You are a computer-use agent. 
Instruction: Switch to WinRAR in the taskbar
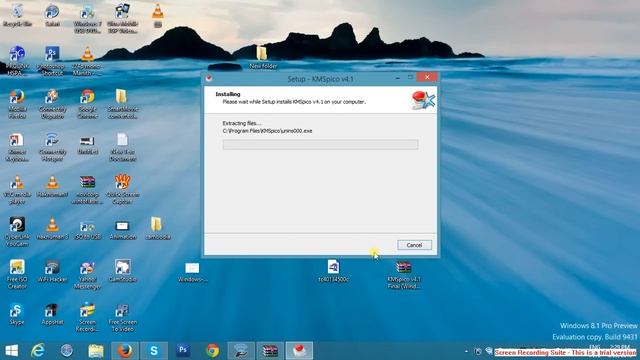(270, 351)
